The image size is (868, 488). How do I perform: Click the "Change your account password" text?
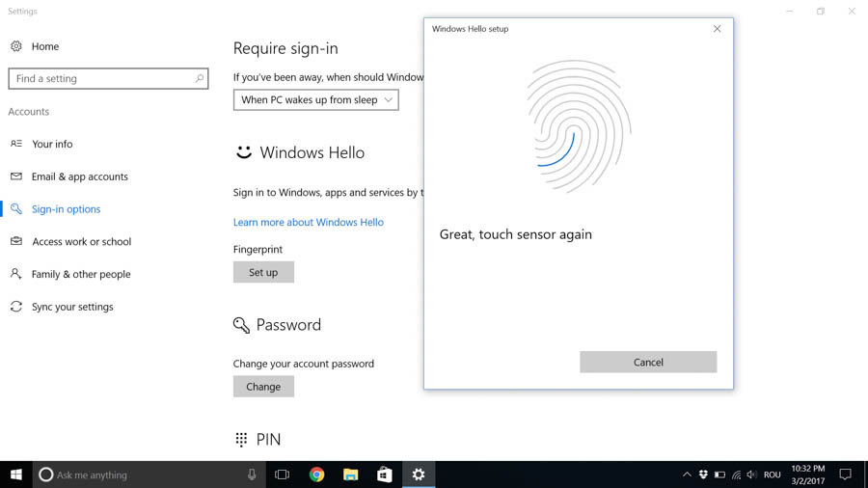(x=304, y=364)
